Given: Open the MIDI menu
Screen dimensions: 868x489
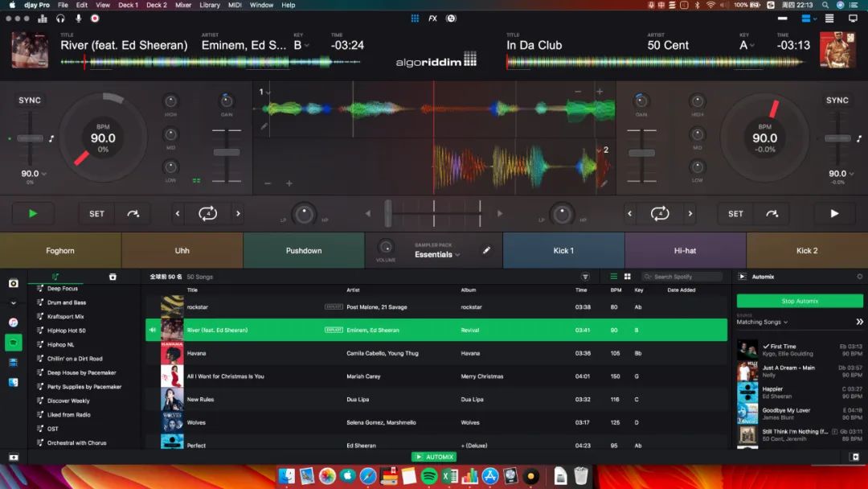Looking at the screenshot, I should (235, 5).
